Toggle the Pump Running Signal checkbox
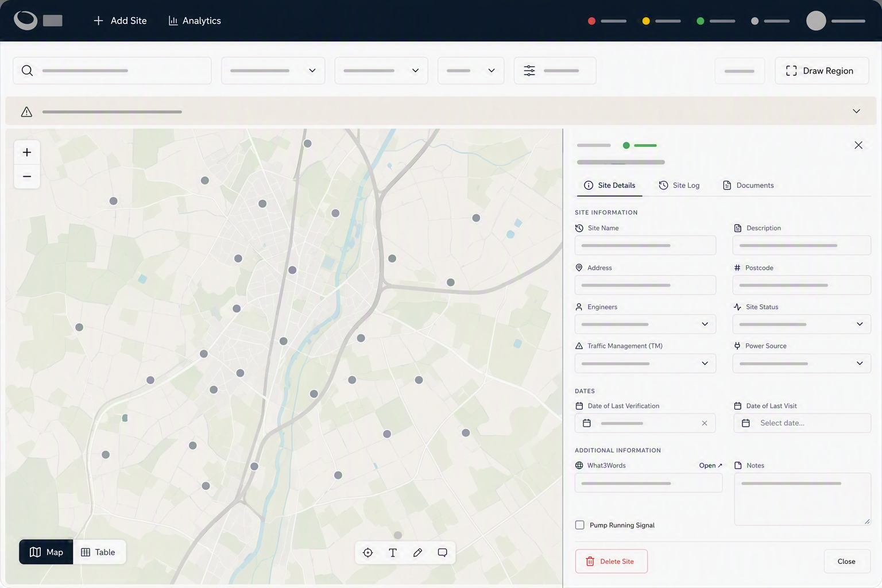 (580, 525)
